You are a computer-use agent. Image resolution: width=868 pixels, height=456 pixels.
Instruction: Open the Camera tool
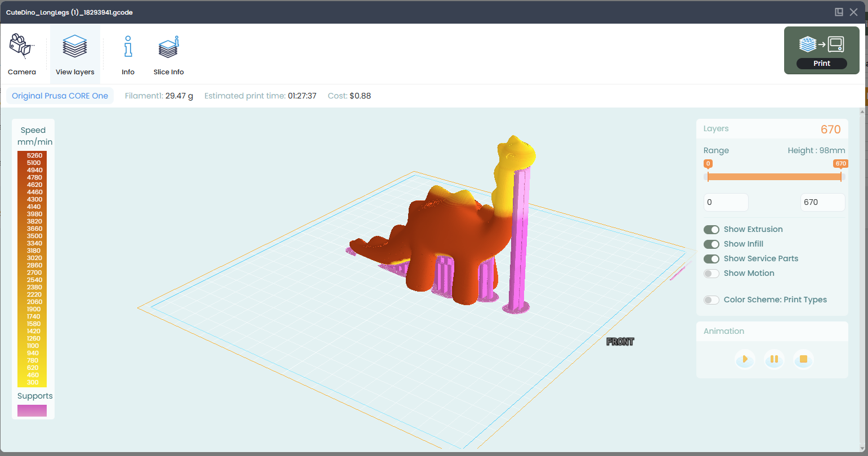tap(22, 54)
